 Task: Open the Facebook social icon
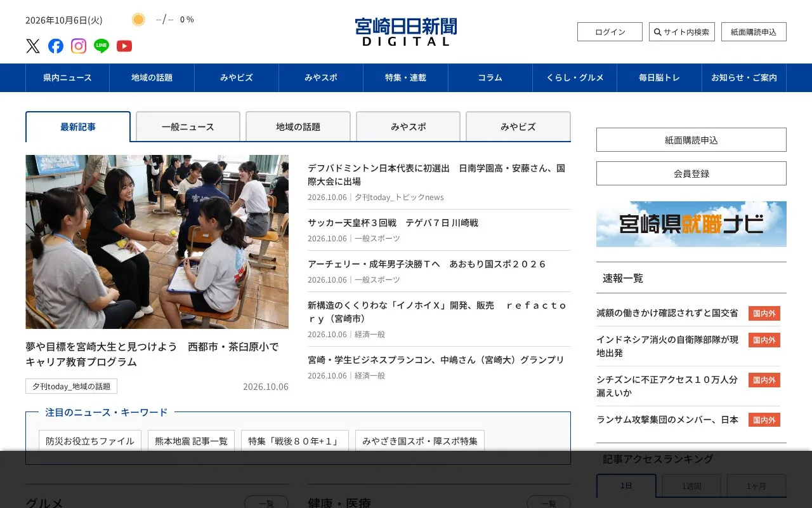(x=56, y=46)
